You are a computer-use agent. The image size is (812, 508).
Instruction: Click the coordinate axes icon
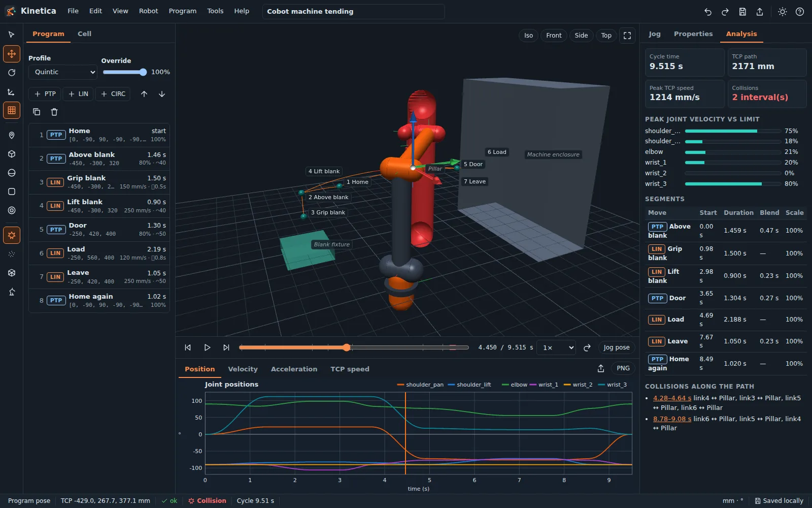[12, 91]
